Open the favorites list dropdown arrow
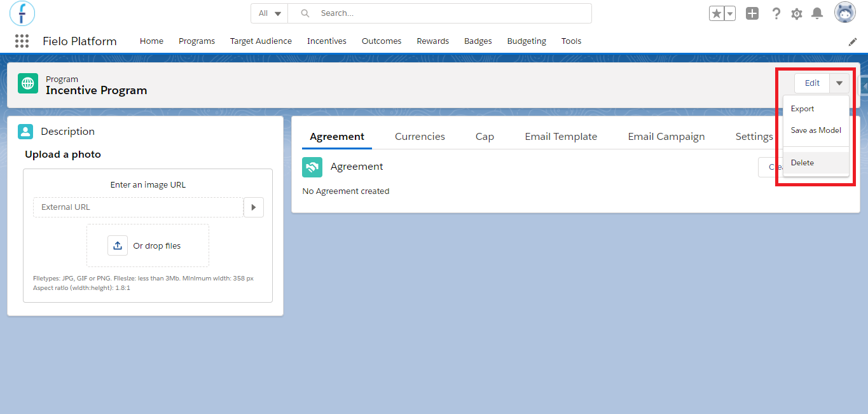This screenshot has height=414, width=868. point(730,13)
